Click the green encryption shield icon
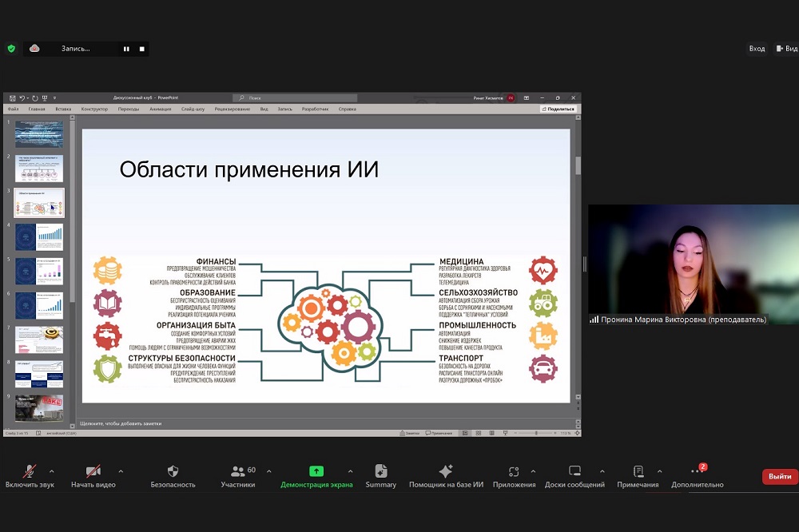The image size is (799, 532). click(11, 49)
